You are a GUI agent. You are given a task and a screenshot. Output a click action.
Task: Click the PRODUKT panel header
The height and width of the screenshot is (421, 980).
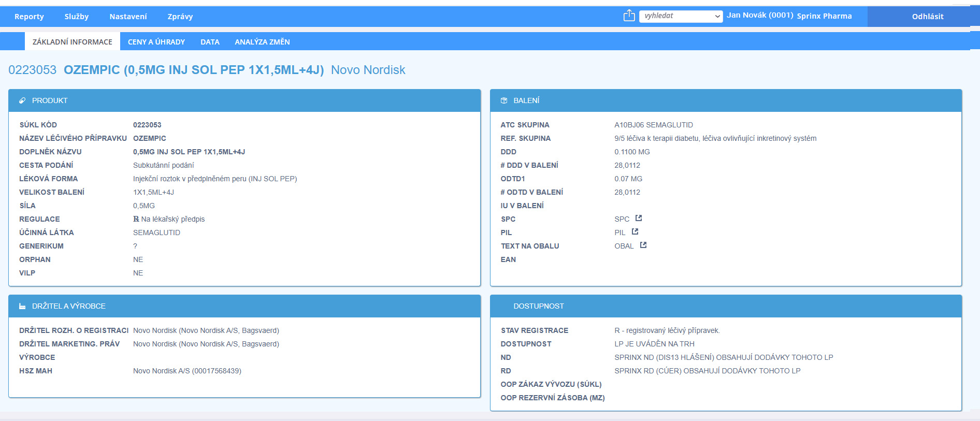[x=244, y=100]
